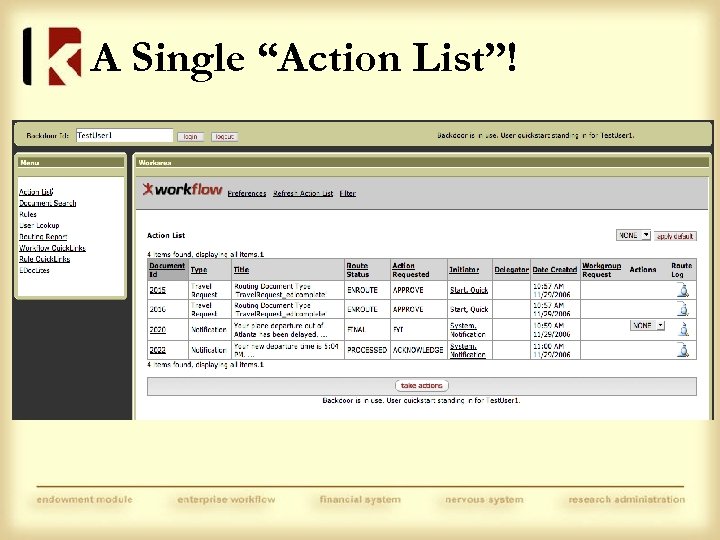The height and width of the screenshot is (540, 720).
Task: Sort by Delegator column header
Action: (x=512, y=270)
